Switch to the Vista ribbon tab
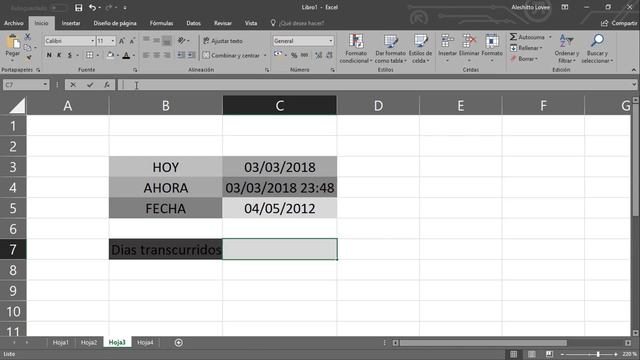Screen dimensions: 640x360 coord(251,23)
